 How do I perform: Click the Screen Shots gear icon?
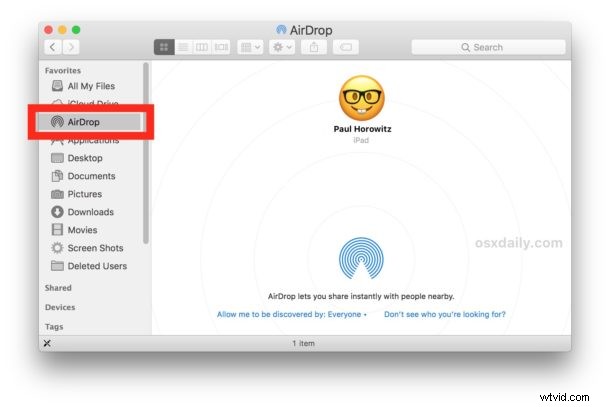pyautogui.click(x=57, y=248)
